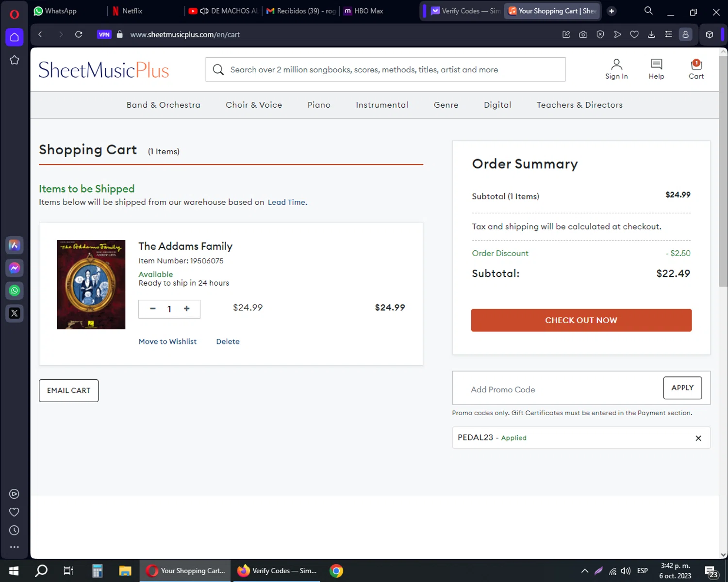Open the sidebar player icon
The image size is (728, 582).
14,494
